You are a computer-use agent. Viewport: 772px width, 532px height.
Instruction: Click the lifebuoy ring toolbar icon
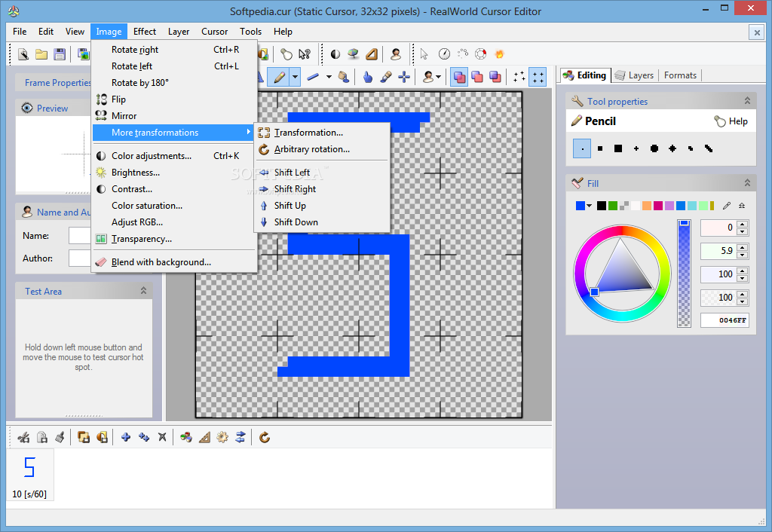point(480,54)
